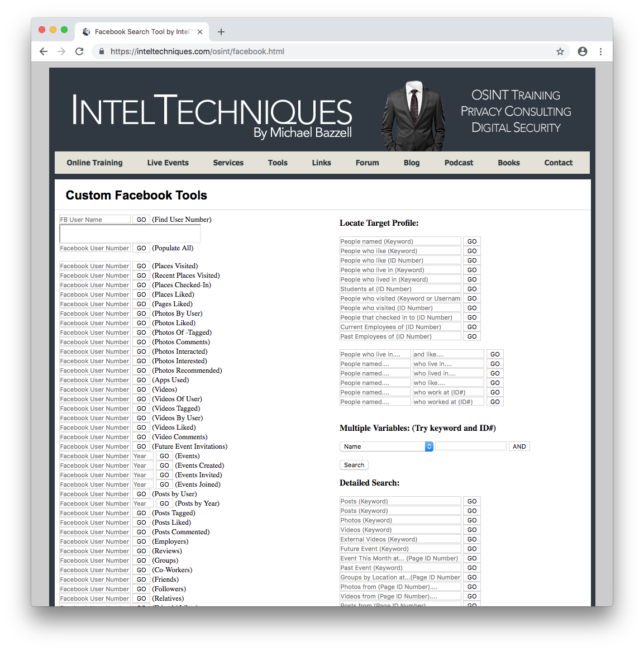Click GO for Groups by Location at
Screen dimensions: 644x651
tap(472, 577)
